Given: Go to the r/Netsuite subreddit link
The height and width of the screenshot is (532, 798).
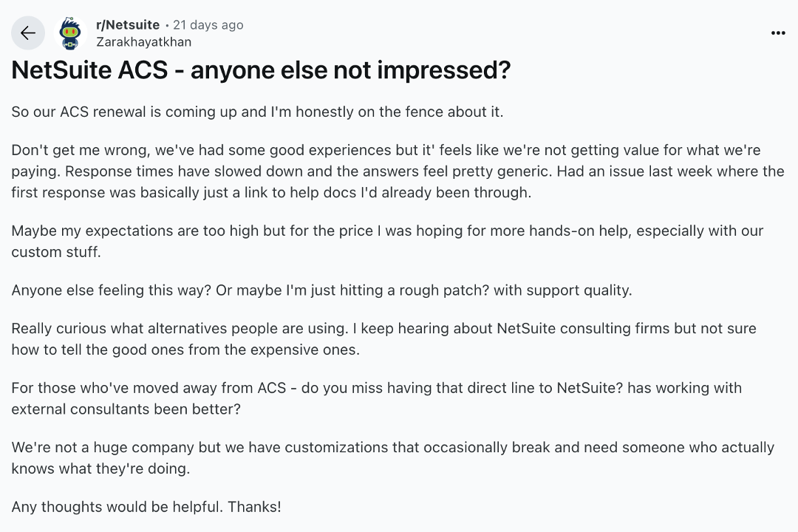Looking at the screenshot, I should (128, 25).
